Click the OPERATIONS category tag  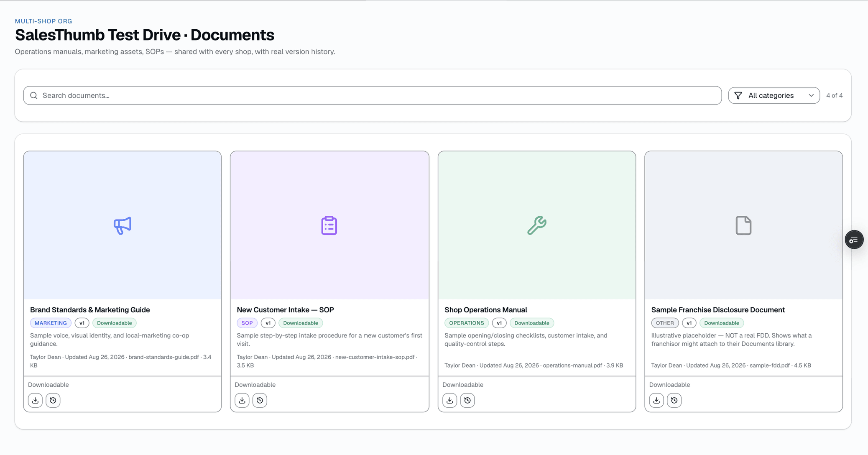point(467,323)
